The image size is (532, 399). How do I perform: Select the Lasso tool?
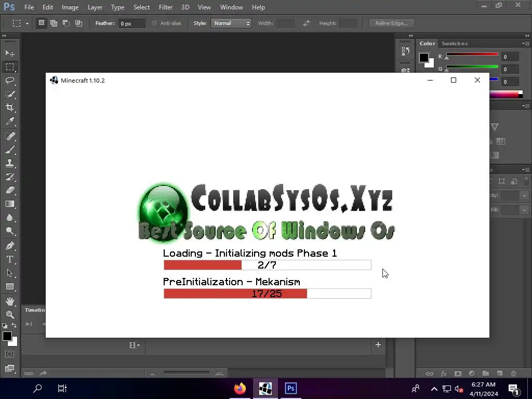click(x=10, y=81)
